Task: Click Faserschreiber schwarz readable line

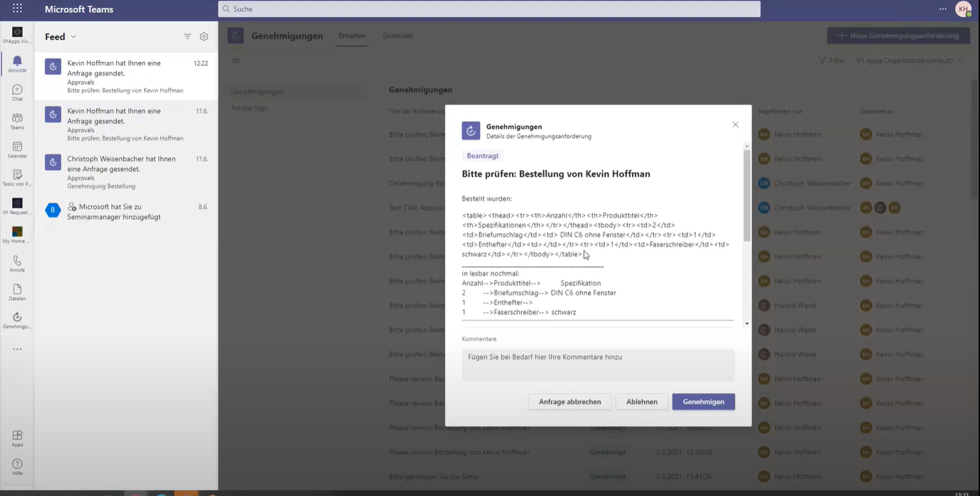Action: pyautogui.click(x=518, y=312)
